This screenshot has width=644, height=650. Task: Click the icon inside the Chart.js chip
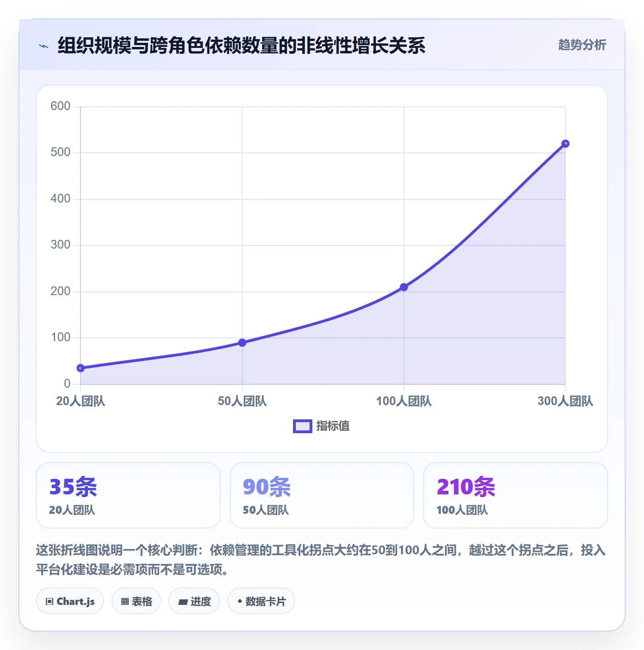tap(49, 601)
